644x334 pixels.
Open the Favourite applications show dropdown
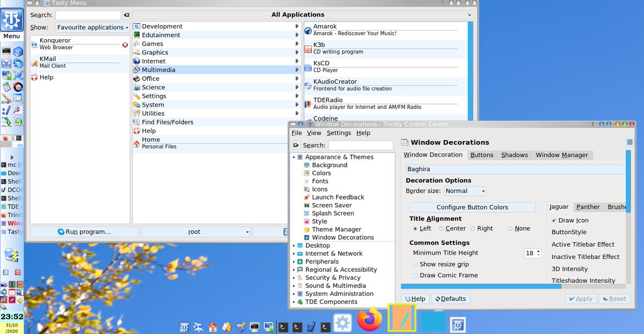pos(93,27)
